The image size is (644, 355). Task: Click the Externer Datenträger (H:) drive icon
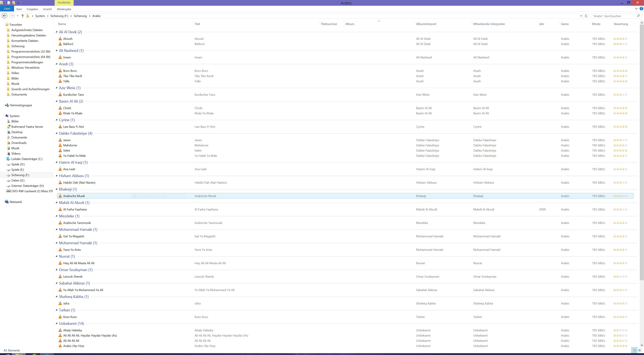pyautogui.click(x=9, y=186)
